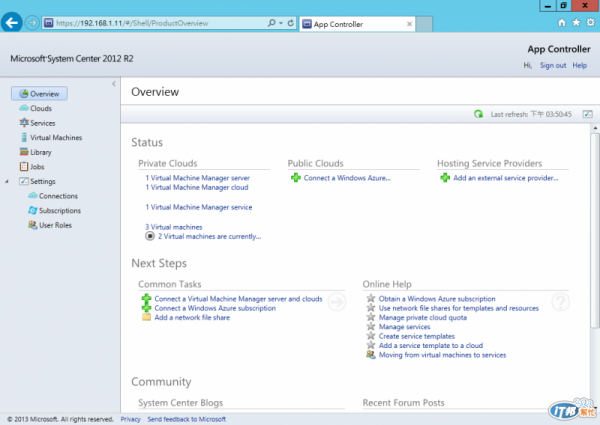The height and width of the screenshot is (425, 600).
Task: Click people icon beside Moving from virtual machines
Action: [370, 354]
